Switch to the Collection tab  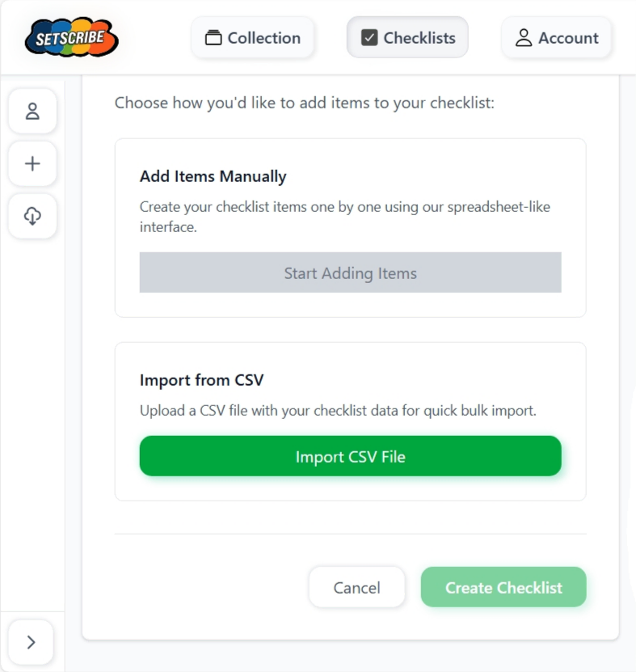click(x=252, y=38)
